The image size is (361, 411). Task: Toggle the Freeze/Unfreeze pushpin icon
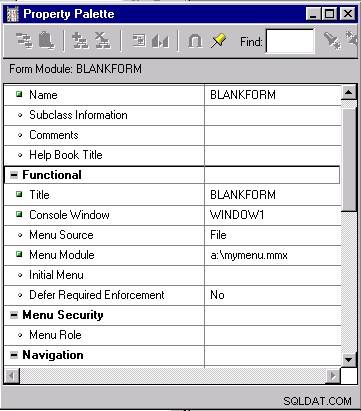218,41
